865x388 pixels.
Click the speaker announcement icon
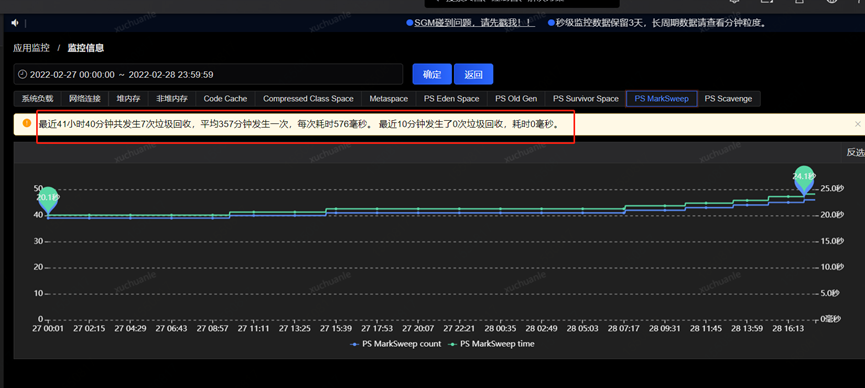pos(15,23)
